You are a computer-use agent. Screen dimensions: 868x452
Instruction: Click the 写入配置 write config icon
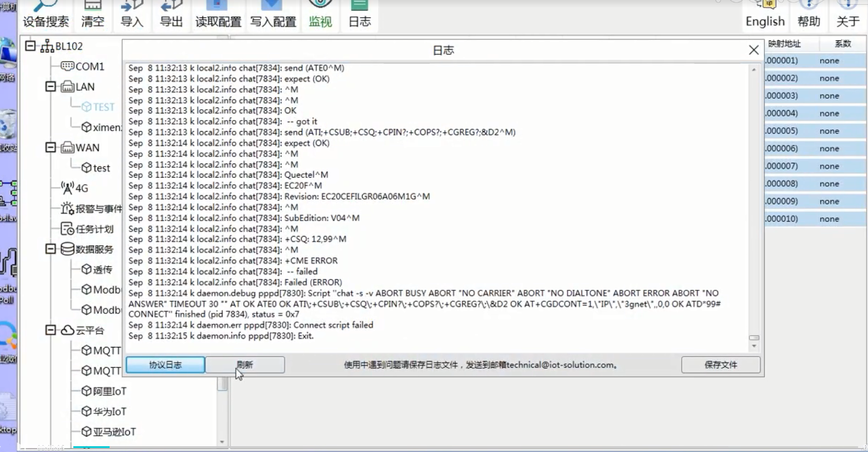273,14
